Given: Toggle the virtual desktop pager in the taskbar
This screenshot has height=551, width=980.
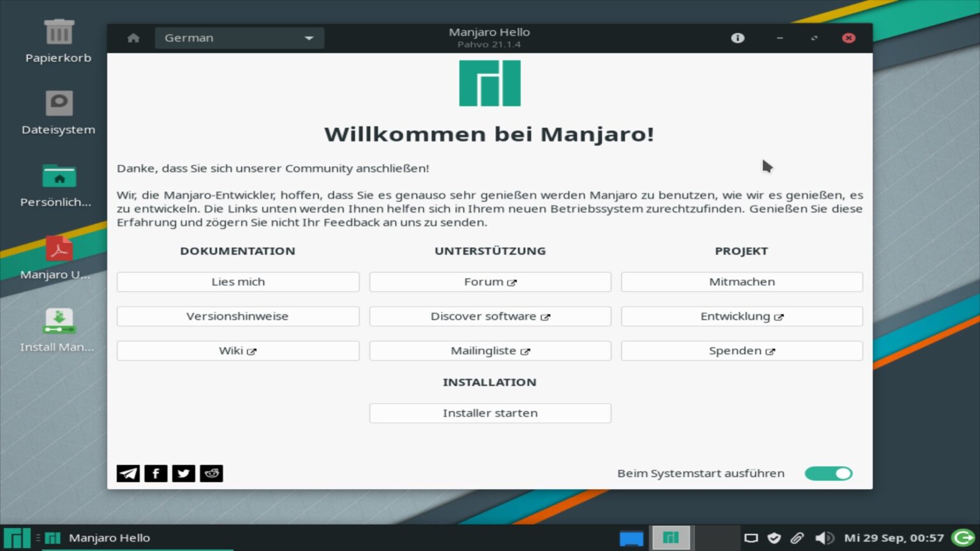Looking at the screenshot, I should coord(630,538).
